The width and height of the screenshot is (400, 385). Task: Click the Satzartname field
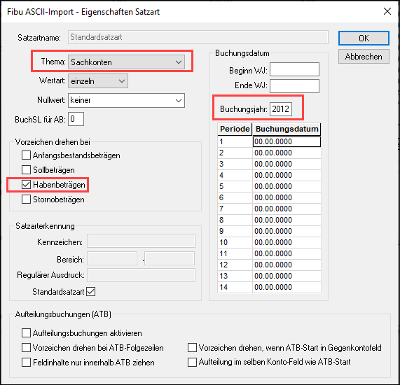[x=198, y=37]
